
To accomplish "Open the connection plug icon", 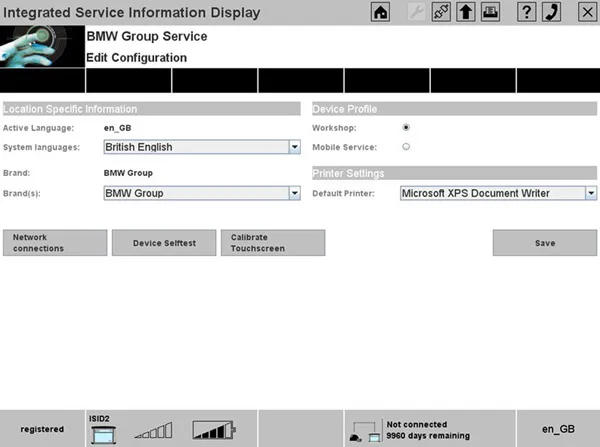I will point(441,12).
